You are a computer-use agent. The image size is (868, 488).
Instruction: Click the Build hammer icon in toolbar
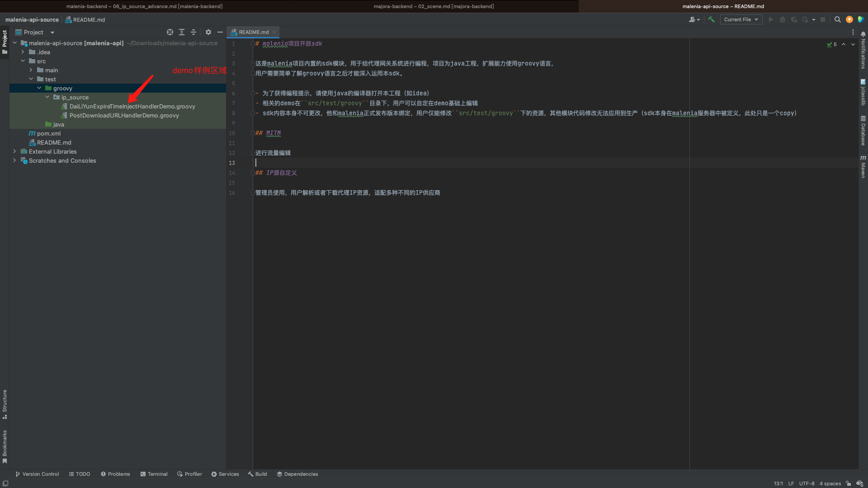coord(711,19)
